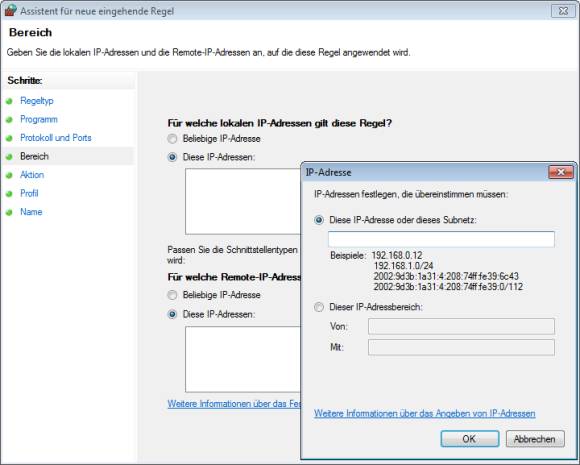Open link about Angeben von IP-Adressen
Screen dimensions: 580x465
[x=425, y=413]
